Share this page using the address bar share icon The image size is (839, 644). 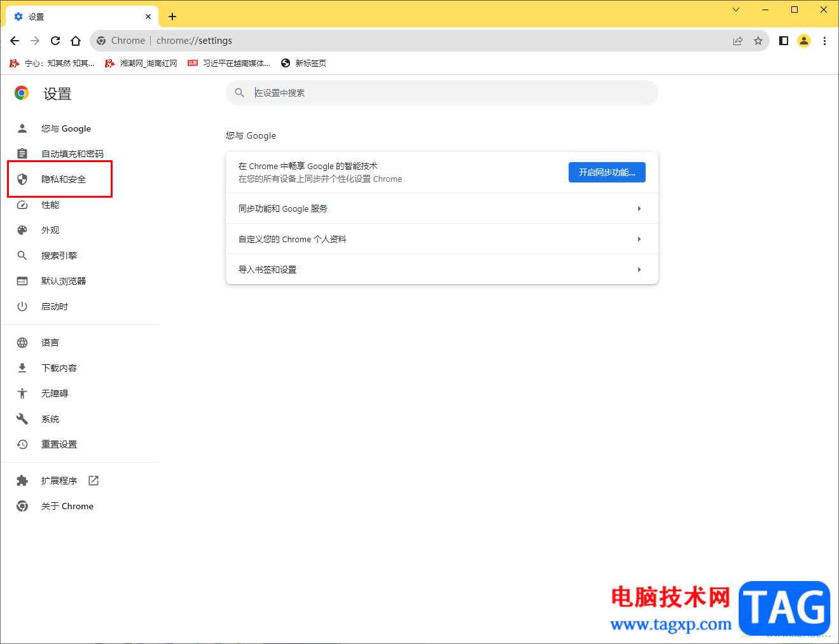click(x=738, y=41)
